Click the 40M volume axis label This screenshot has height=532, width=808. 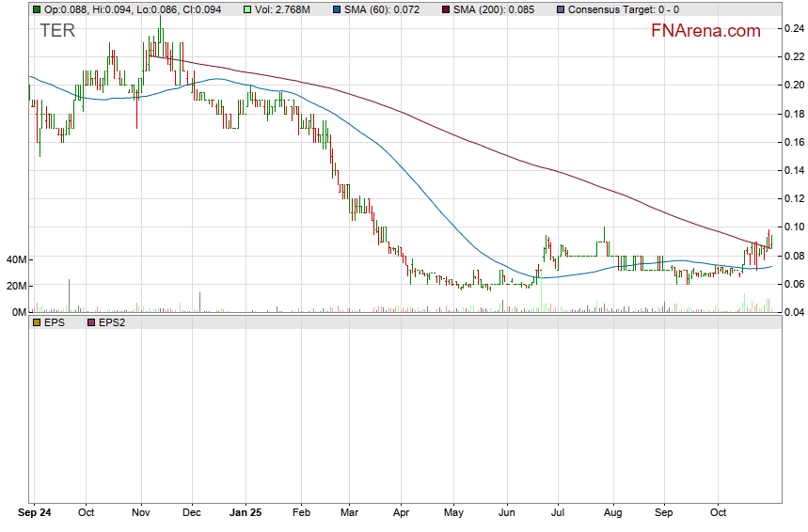click(x=14, y=259)
